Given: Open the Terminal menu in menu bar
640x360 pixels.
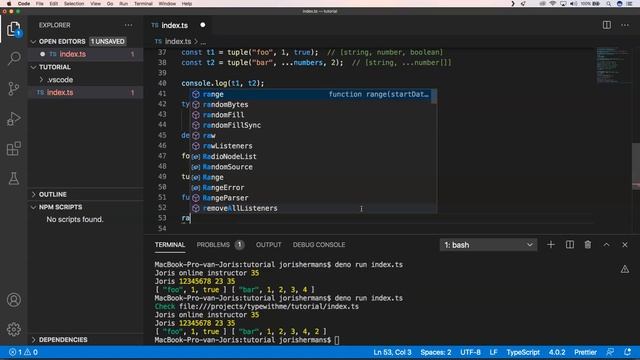Looking at the screenshot, I should point(143,3).
